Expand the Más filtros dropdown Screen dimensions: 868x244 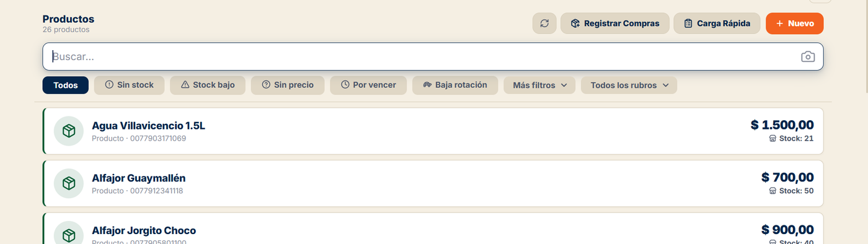tap(539, 85)
